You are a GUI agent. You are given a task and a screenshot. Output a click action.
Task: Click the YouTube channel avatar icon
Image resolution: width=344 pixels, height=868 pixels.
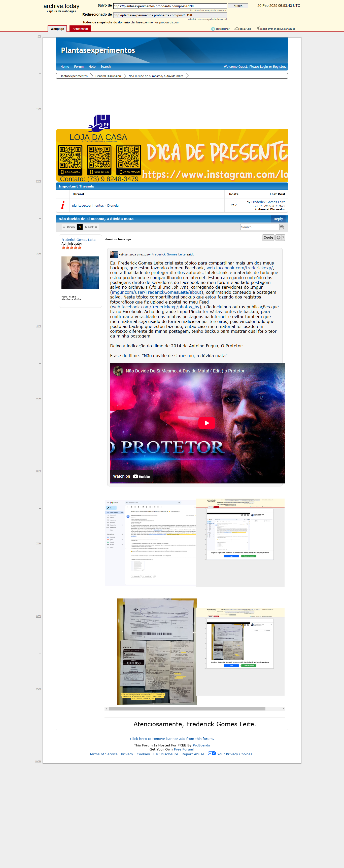118,371
